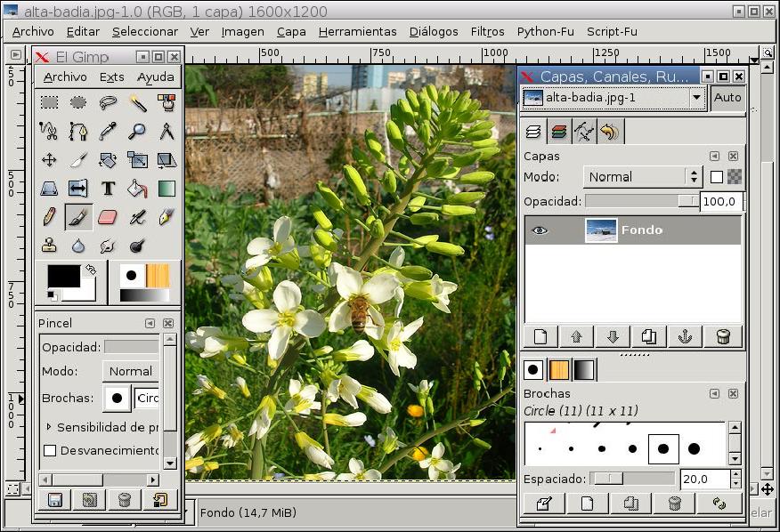Switch to the Channels tab
This screenshot has width=780, height=532.
pos(558,132)
